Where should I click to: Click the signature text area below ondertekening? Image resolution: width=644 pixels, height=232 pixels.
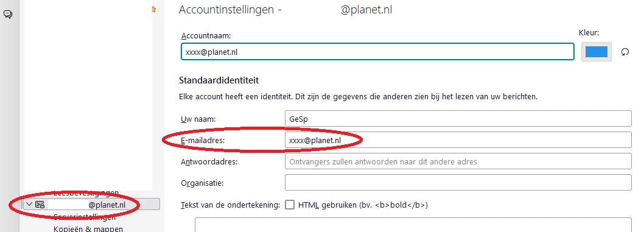pos(413,225)
